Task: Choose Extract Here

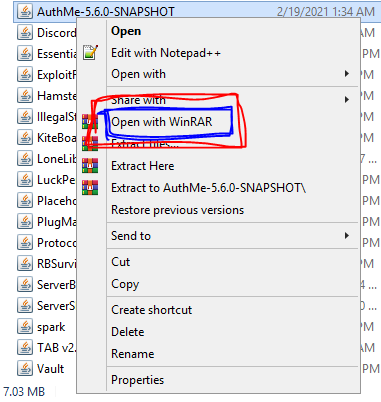Action: click(x=143, y=166)
